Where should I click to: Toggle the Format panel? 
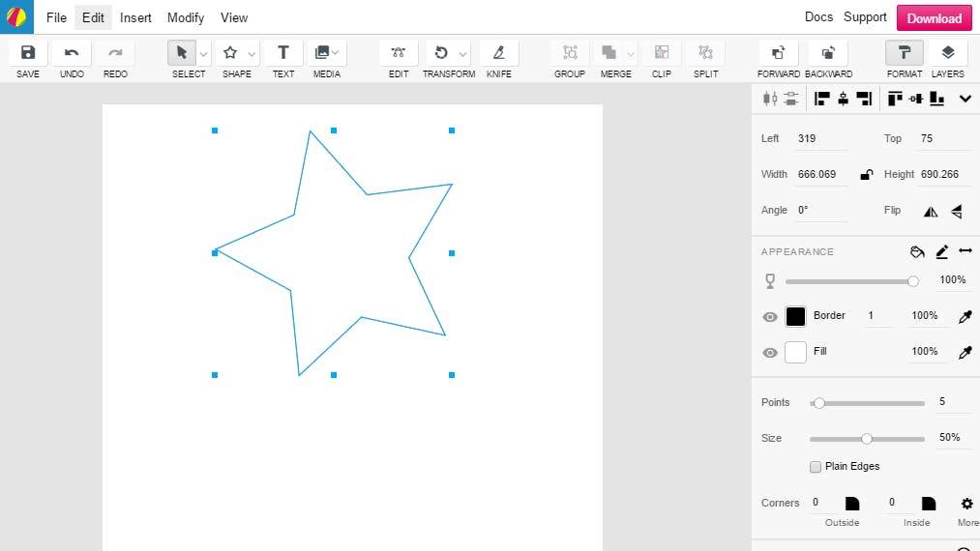(905, 53)
